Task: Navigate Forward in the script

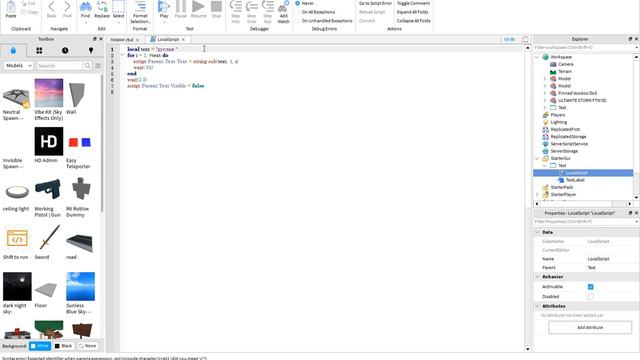Action: [x=67, y=9]
